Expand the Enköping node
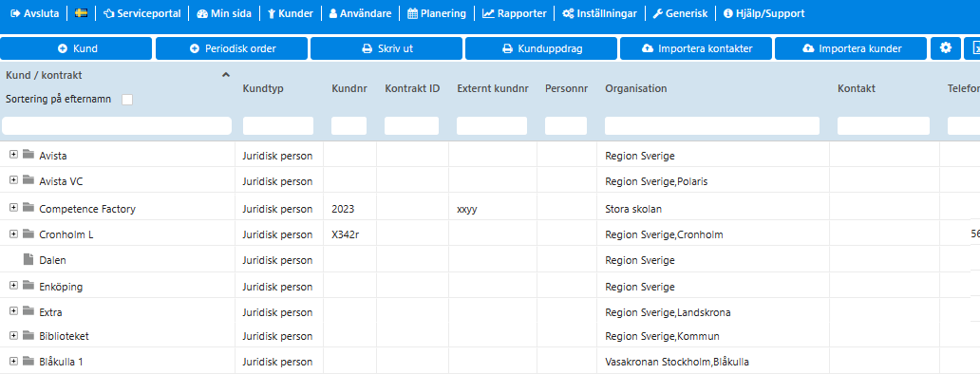This screenshot has width=980, height=374. click(x=13, y=286)
